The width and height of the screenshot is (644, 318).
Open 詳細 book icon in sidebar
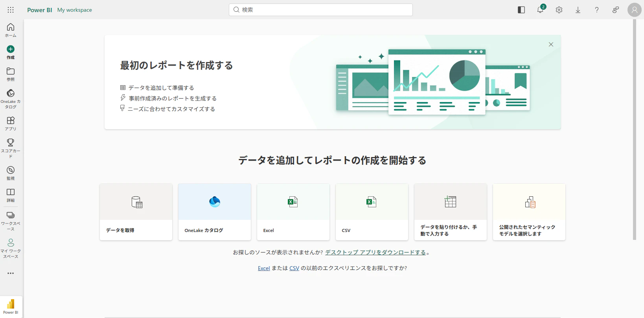tap(11, 192)
